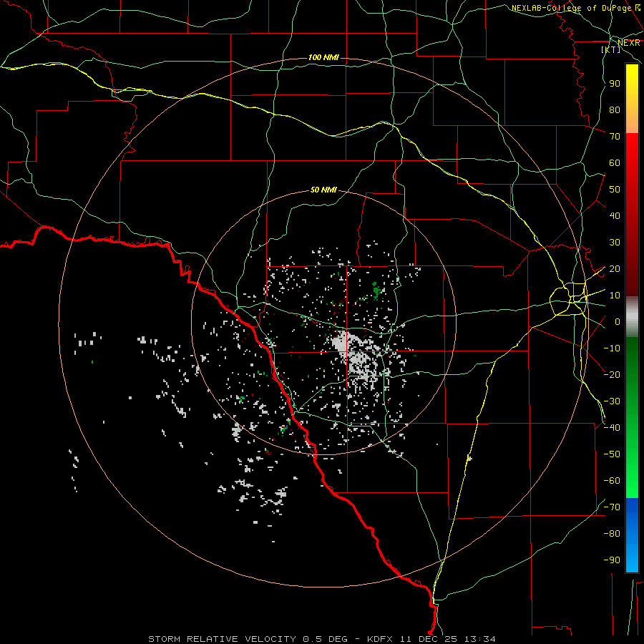Select the green inbound velocity patch north of center

[x=377, y=291]
